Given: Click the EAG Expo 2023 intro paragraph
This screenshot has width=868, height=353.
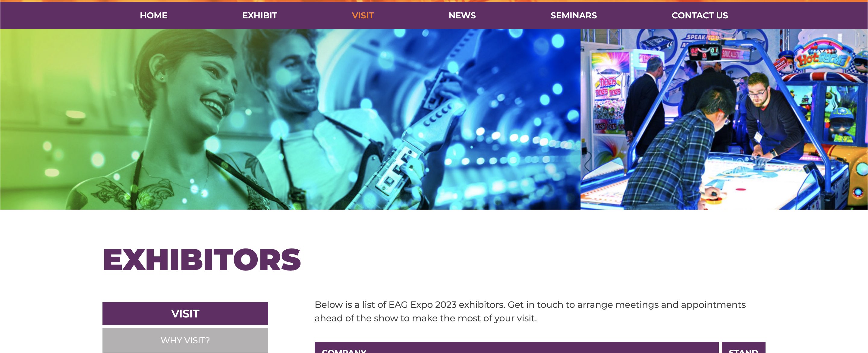Looking at the screenshot, I should [x=530, y=311].
